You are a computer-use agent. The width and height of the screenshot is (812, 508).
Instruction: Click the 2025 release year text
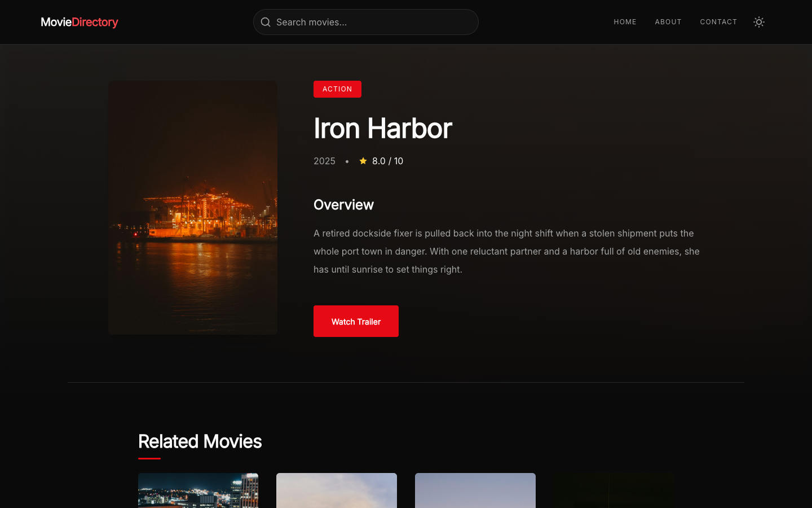pyautogui.click(x=324, y=161)
